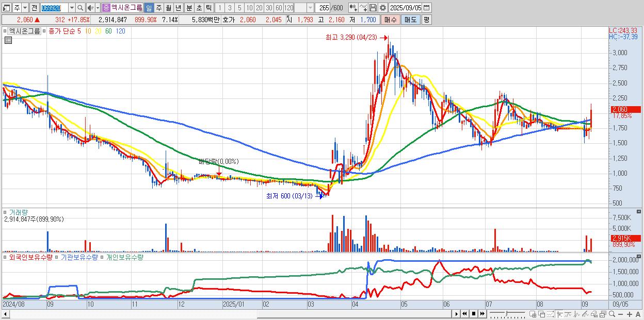Click the 평 button beside 매도
644x320 pixels.
click(426, 20)
